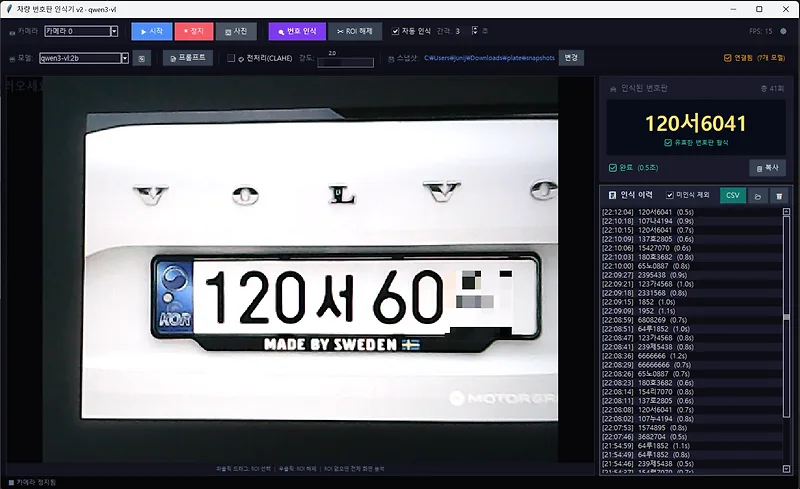Select history row [22:07:46] 3682704
The image size is (800, 489).
tap(691, 436)
